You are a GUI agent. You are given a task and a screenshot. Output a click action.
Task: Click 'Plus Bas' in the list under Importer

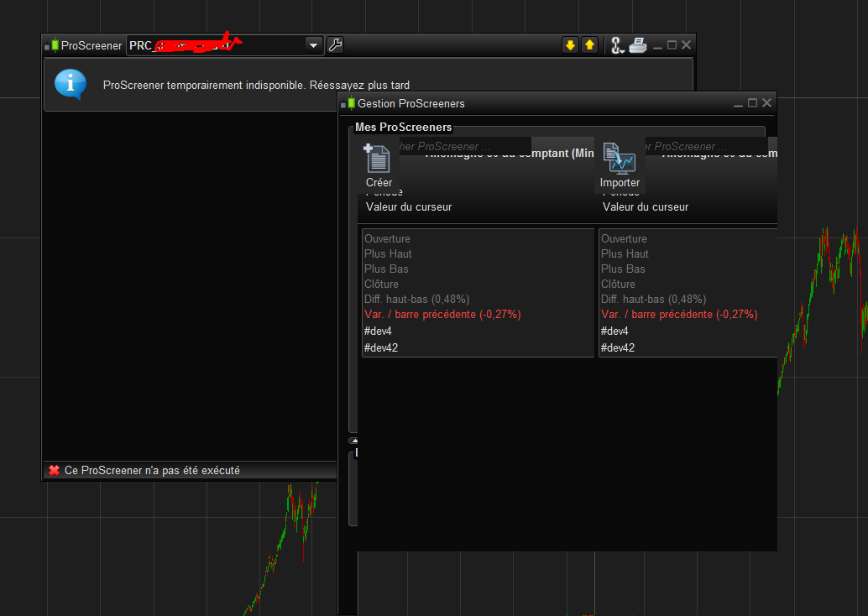[x=624, y=269]
